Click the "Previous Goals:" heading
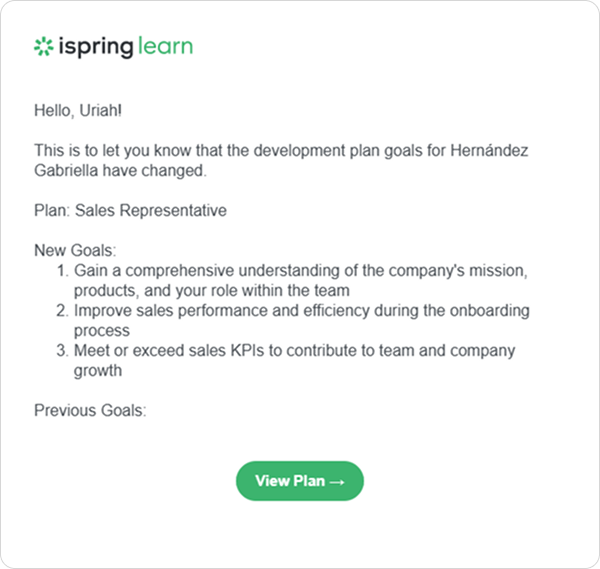600x569 pixels. [90, 411]
